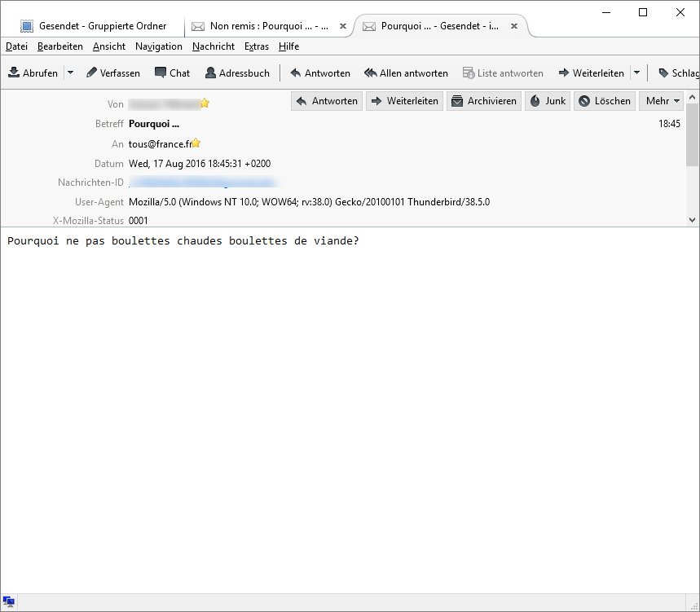This screenshot has width=700, height=612.
Task: Click the 18:45 time in header
Action: 669,124
